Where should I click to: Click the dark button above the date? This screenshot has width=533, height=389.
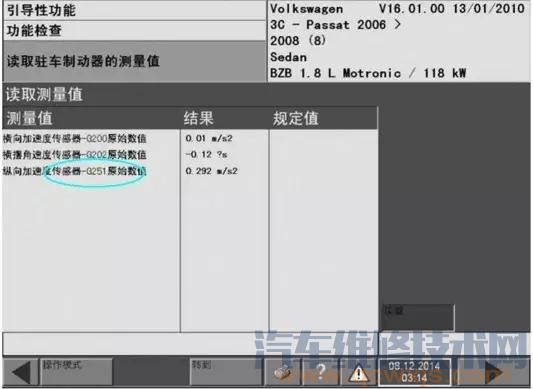pos(418,318)
